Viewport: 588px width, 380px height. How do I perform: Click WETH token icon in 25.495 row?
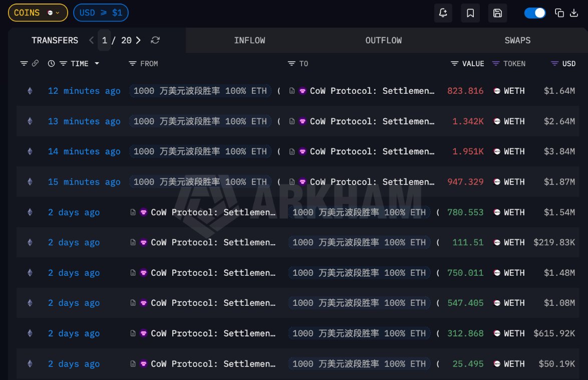coord(497,363)
